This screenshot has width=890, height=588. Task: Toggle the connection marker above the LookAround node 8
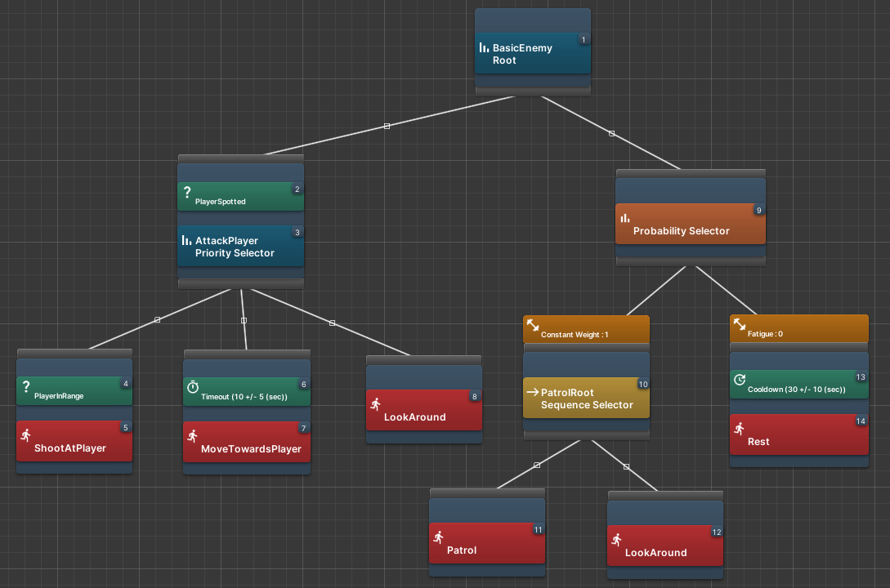331,322
